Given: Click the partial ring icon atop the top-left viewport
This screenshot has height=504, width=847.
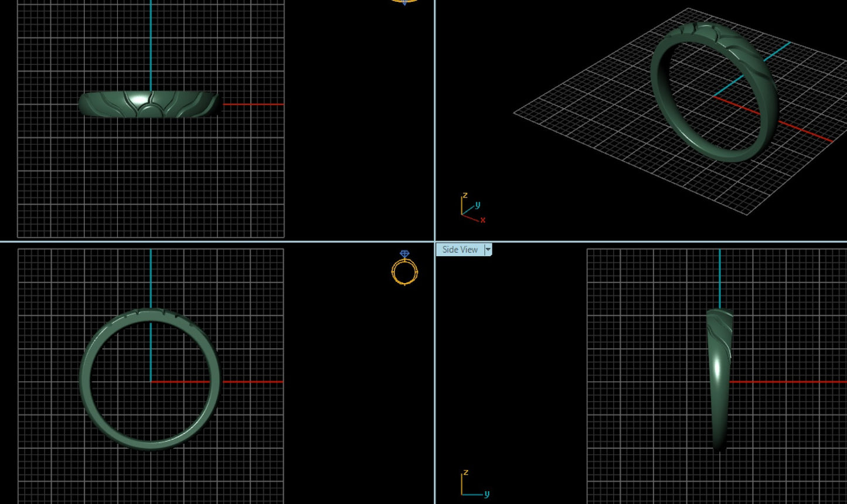Looking at the screenshot, I should coord(404,2).
